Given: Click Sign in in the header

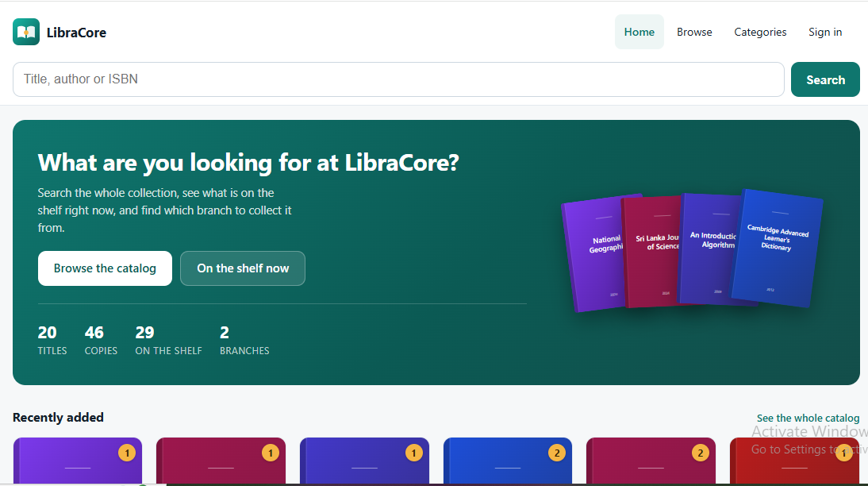Looking at the screenshot, I should (825, 32).
